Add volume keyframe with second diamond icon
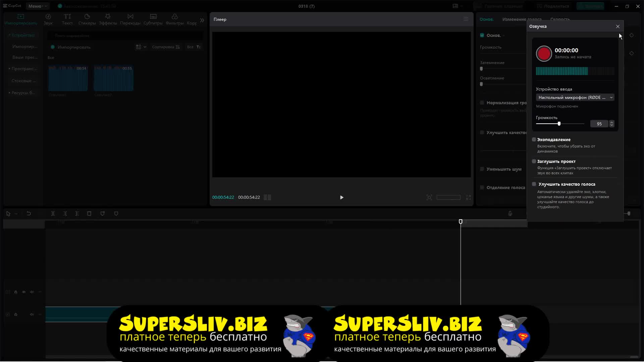Viewport: 644px width, 362px height. click(x=632, y=53)
